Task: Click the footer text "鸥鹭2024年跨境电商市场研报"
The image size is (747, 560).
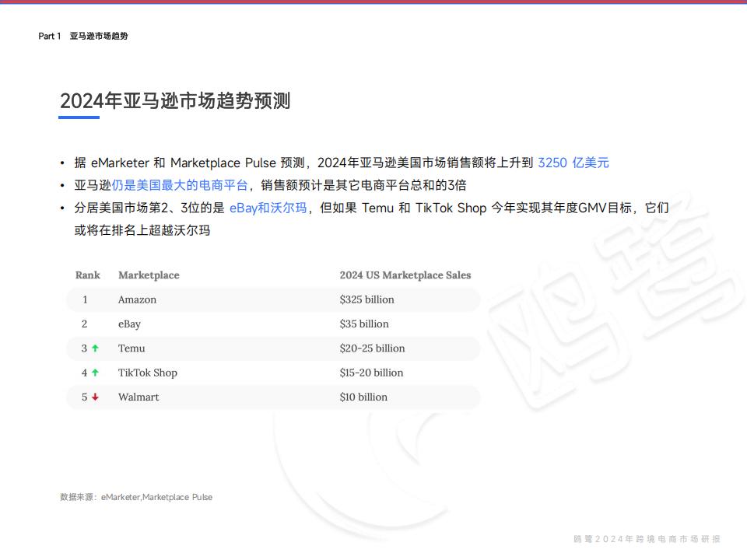Action: pyautogui.click(x=647, y=539)
